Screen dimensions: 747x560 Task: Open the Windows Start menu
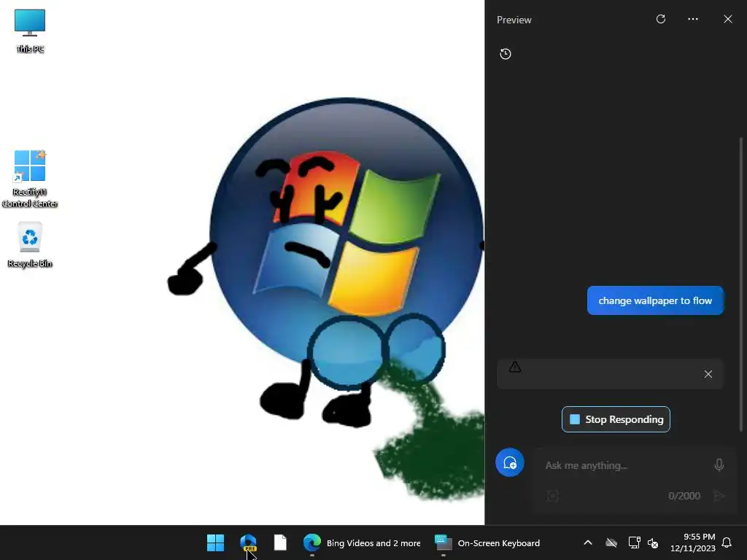click(x=215, y=542)
